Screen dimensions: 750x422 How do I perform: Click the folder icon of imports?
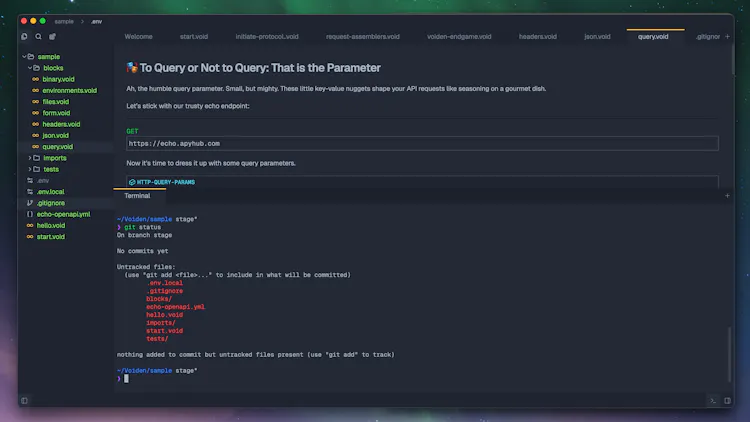coord(37,158)
